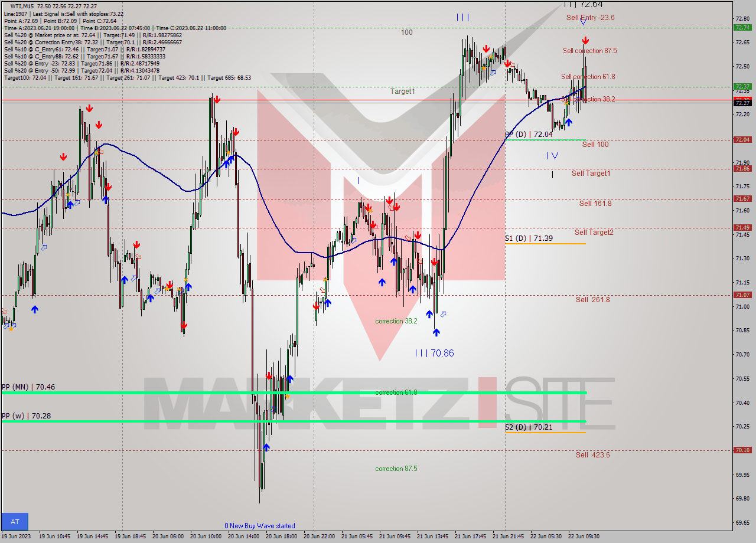Click the Sell Target1 label
This screenshot has height=543, width=756.
pos(591,174)
